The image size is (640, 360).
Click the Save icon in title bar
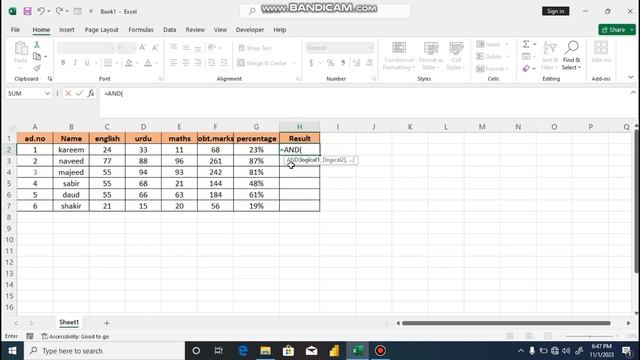click(x=27, y=11)
